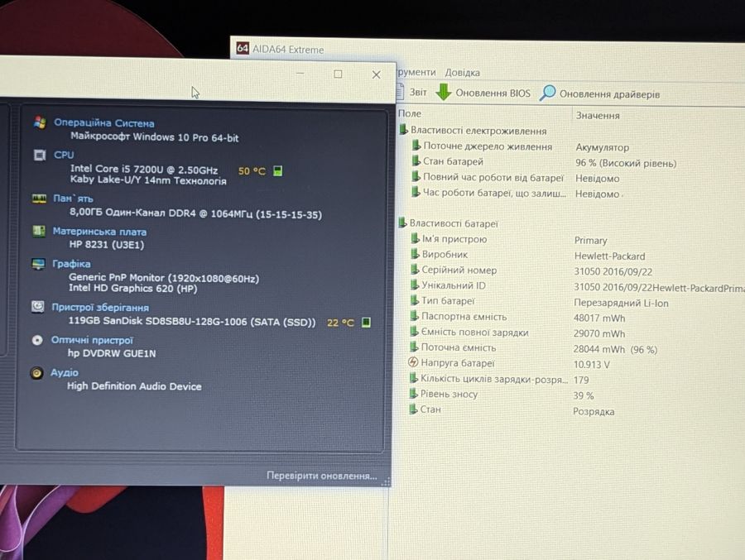Click the Hewlett-Packard manufacturer value

[x=609, y=256]
